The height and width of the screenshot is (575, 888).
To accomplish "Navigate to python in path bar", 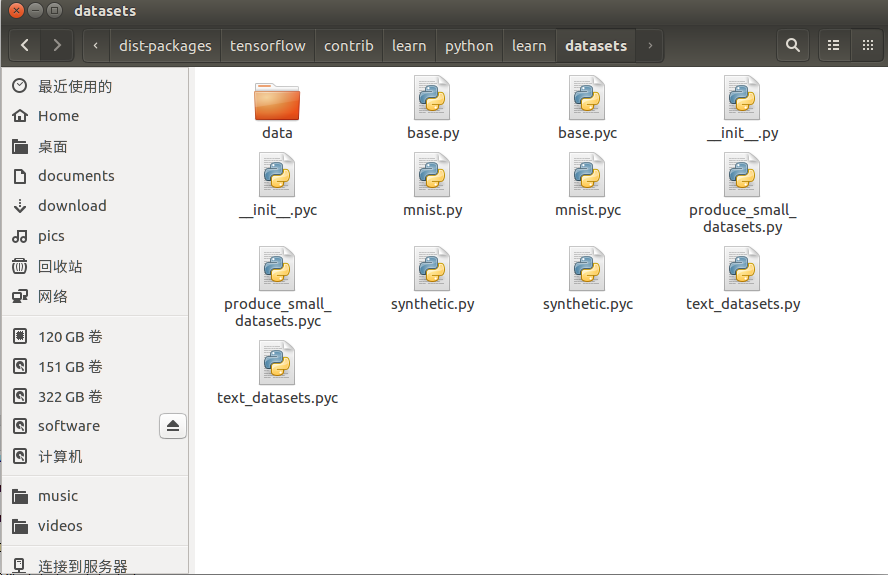I will pyautogui.click(x=469, y=45).
